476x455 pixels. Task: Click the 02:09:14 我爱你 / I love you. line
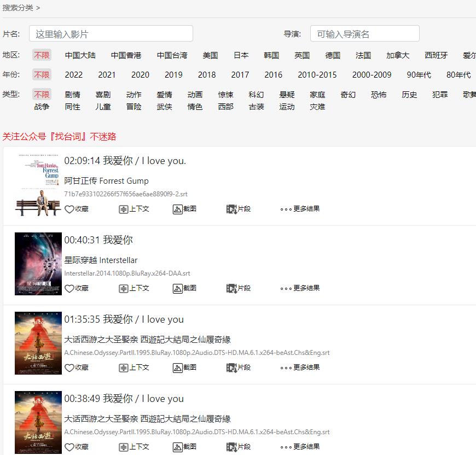click(125, 161)
